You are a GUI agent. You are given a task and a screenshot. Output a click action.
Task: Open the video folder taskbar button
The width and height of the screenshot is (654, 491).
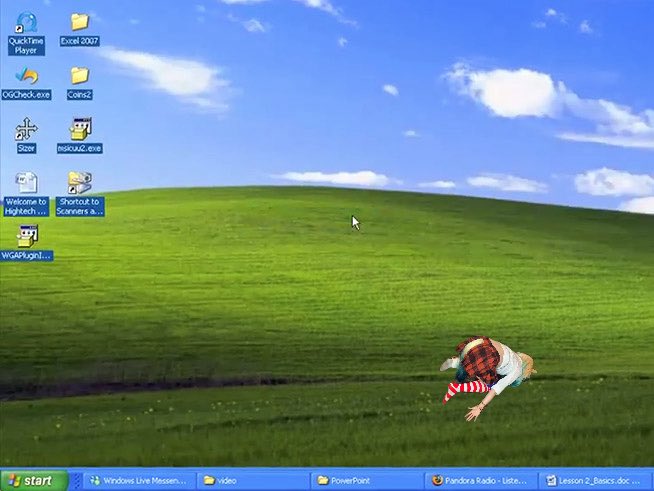pos(254,481)
